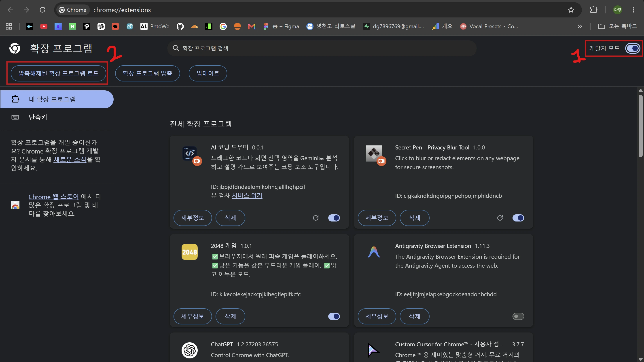Click the ID jbpjdfdndaelomlkohhcjalllhghpcif text
Screen dimensions: 644x362
[258, 187]
